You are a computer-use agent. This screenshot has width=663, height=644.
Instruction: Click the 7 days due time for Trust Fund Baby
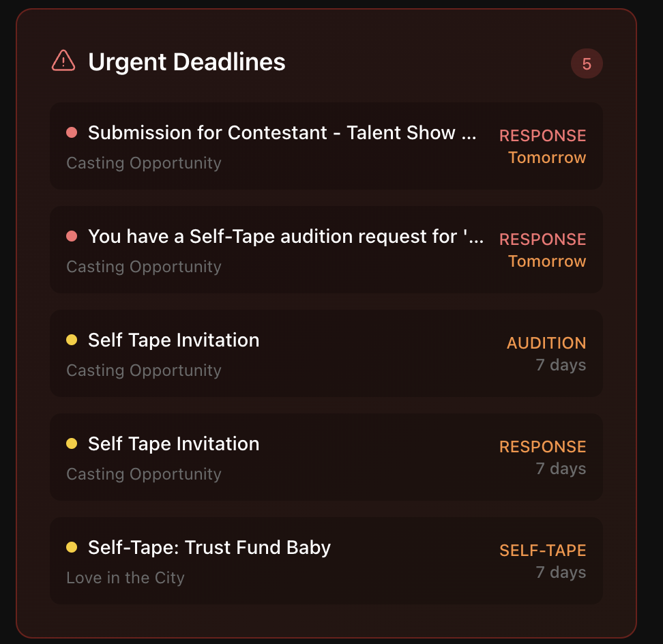click(561, 572)
